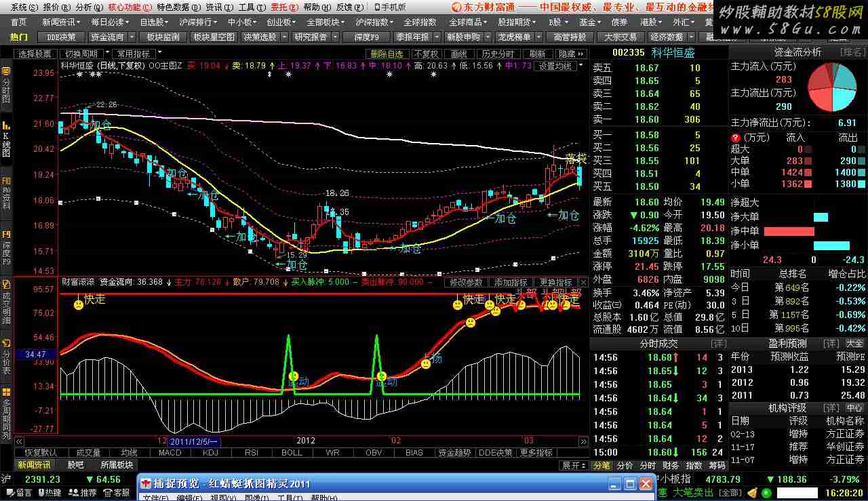Open the 系统 menu

point(24,7)
